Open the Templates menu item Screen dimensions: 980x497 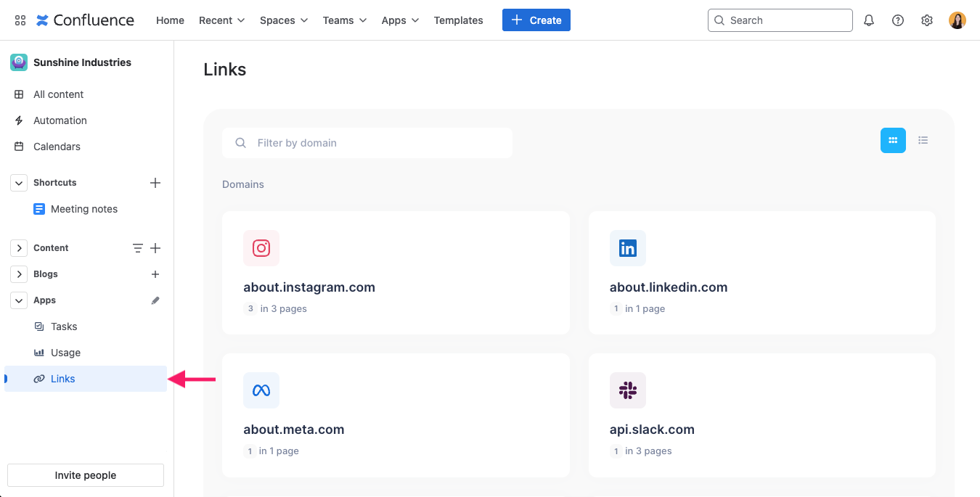tap(458, 20)
